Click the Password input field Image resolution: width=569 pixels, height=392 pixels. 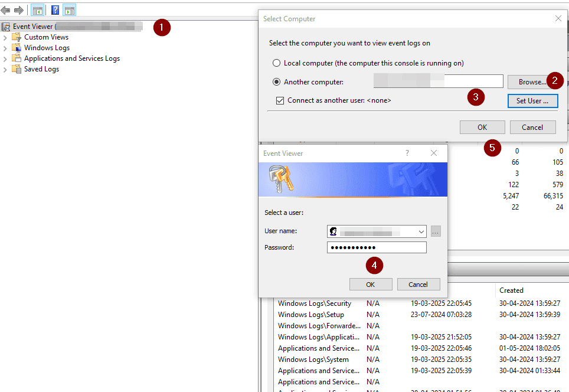[x=377, y=247]
